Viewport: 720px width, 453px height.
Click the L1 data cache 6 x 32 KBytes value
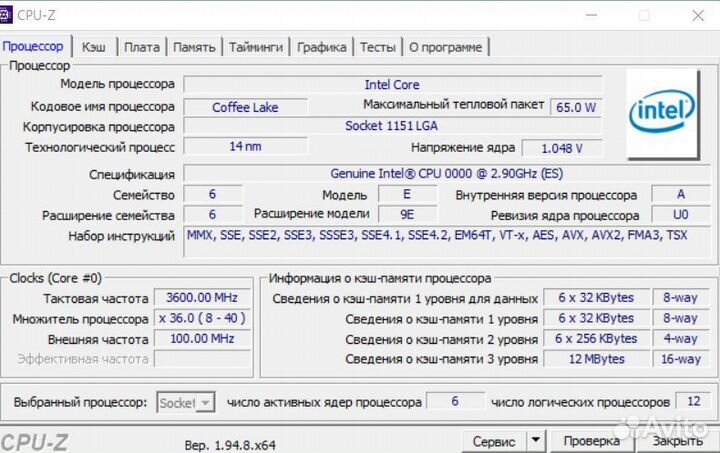pyautogui.click(x=596, y=297)
